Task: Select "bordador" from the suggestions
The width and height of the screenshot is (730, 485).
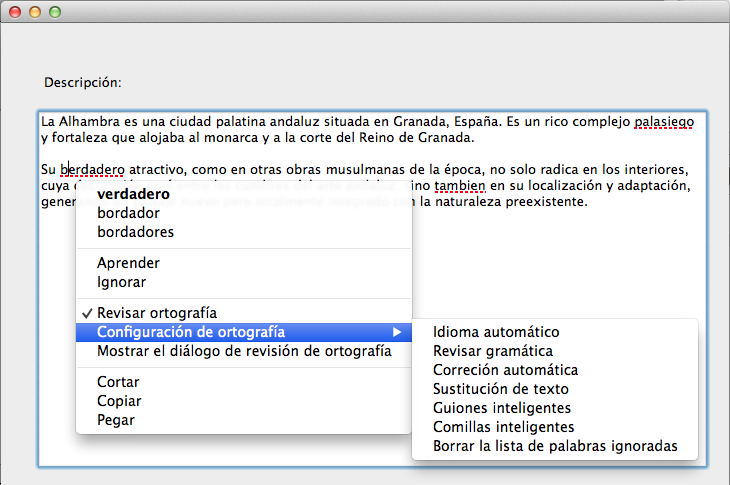Action: pos(128,213)
